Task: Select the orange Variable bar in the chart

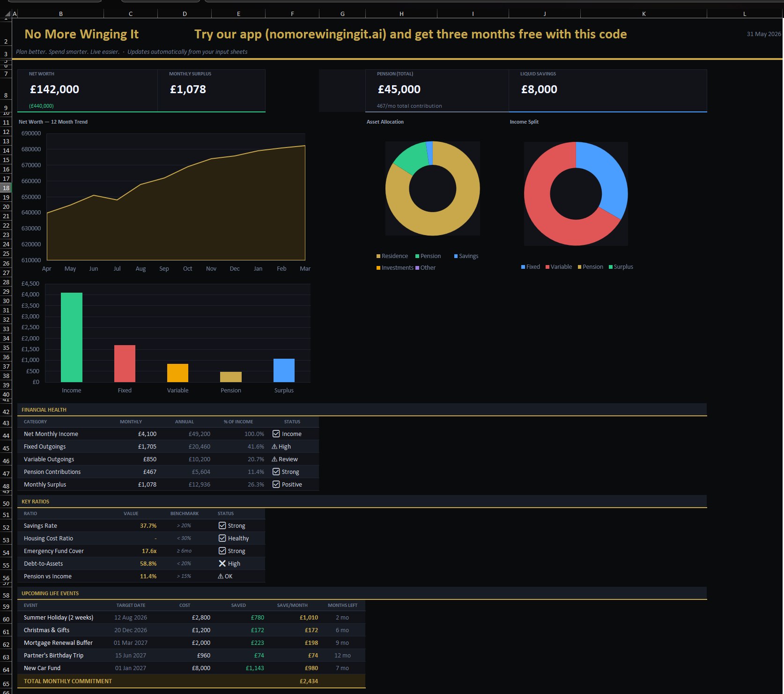Action: 178,373
